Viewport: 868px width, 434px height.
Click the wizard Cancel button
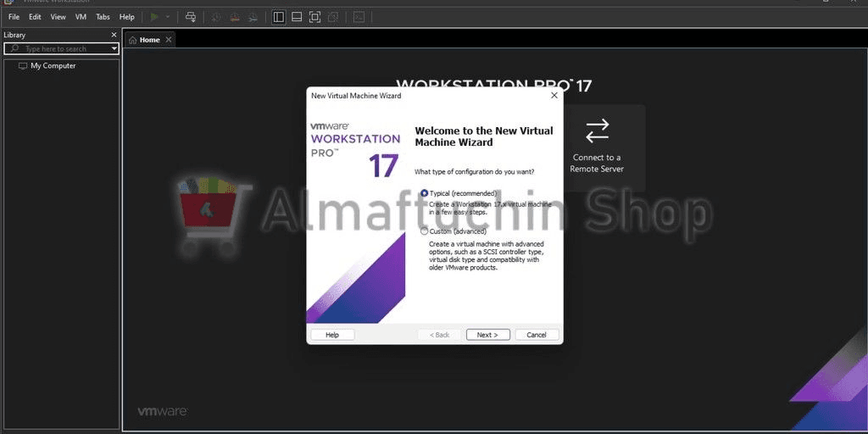click(537, 335)
